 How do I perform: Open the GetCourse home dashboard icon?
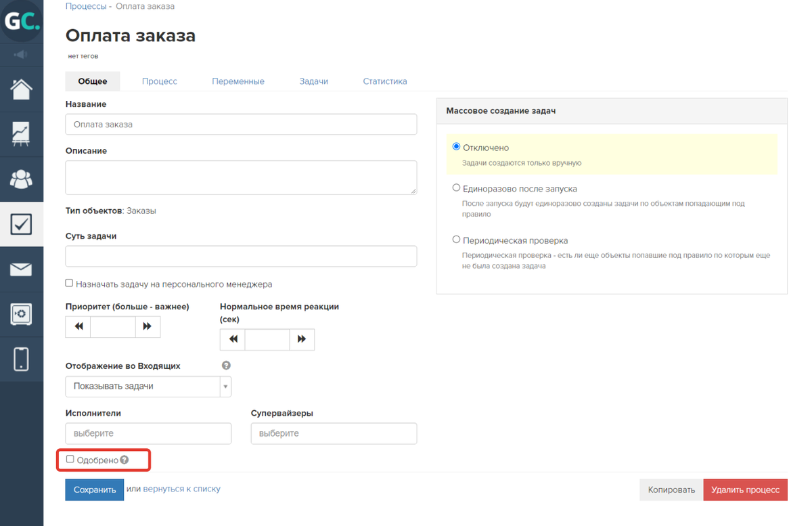(22, 89)
